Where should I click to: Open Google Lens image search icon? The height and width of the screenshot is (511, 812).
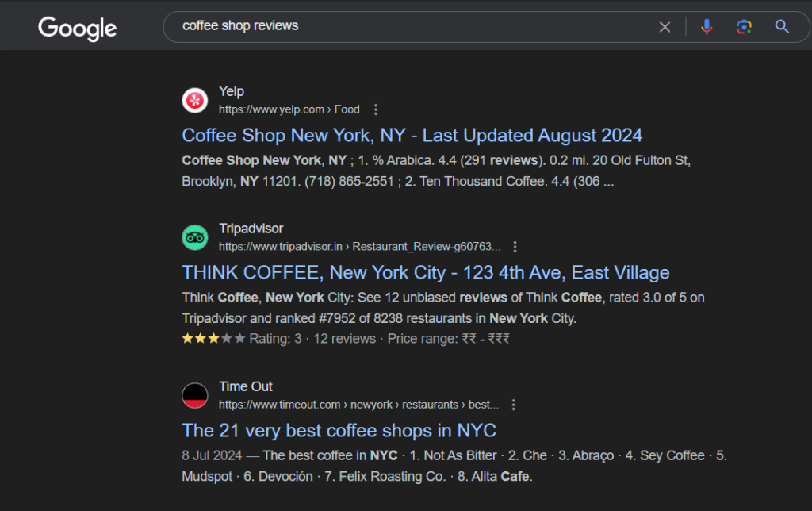coord(744,26)
